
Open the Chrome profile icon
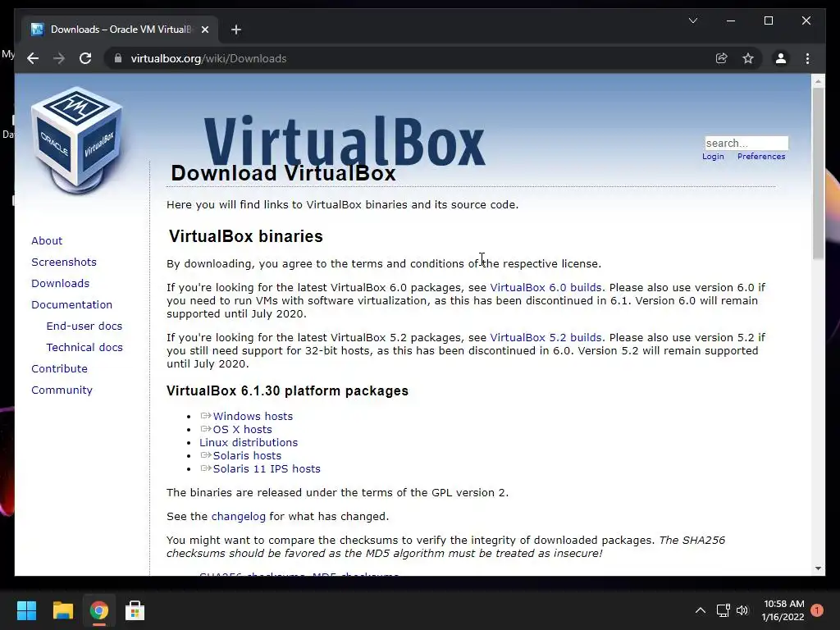pyautogui.click(x=781, y=58)
